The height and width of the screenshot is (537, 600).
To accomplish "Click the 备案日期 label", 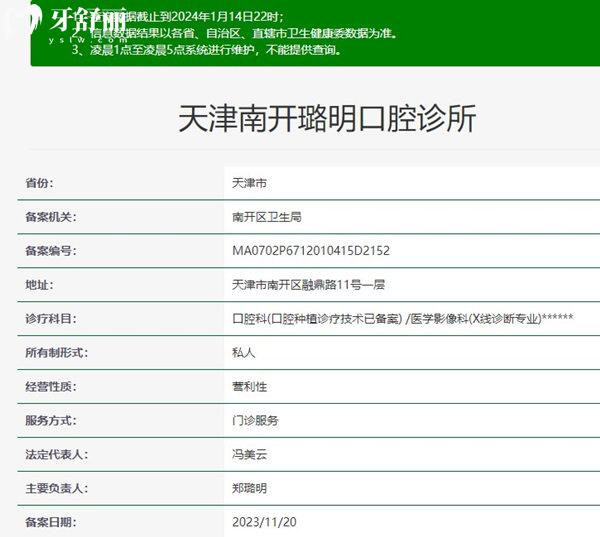I will click(x=51, y=522).
